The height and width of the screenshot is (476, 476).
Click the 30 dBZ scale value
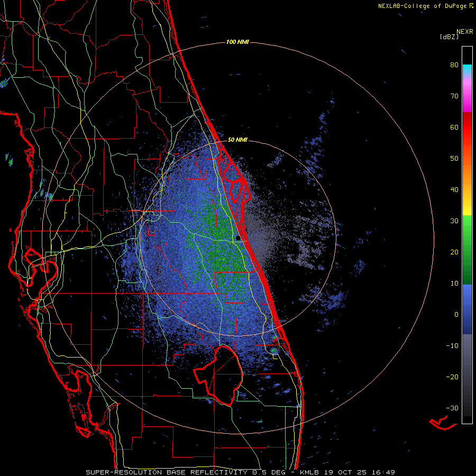[x=454, y=221]
